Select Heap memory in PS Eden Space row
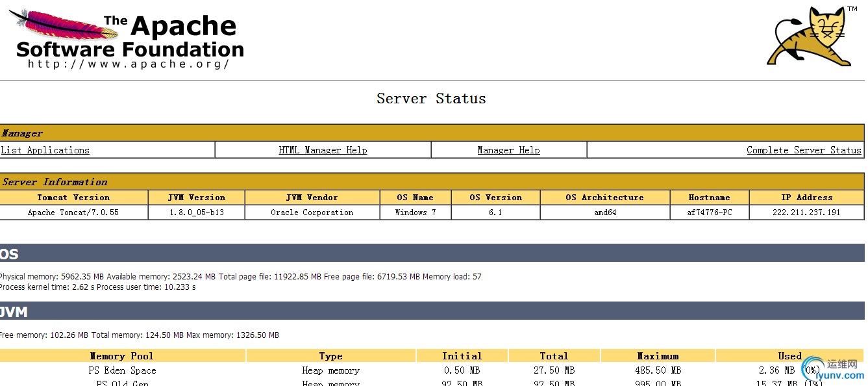 [331, 370]
